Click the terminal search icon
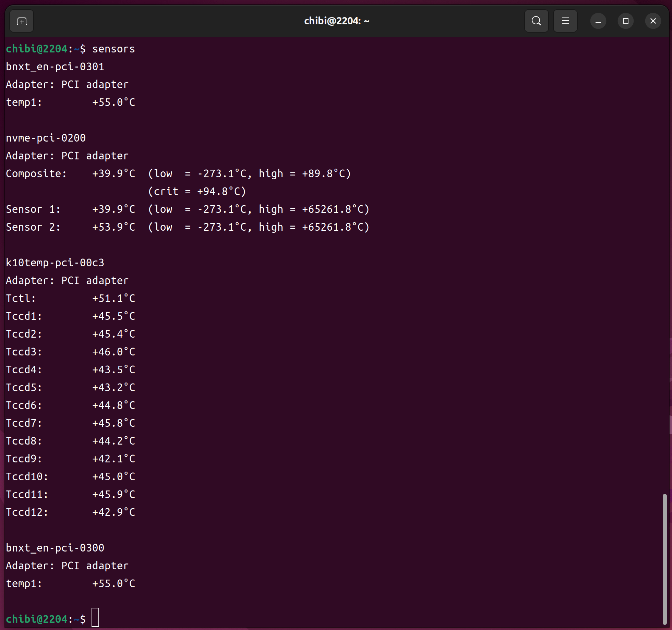The height and width of the screenshot is (630, 672). coord(536,21)
